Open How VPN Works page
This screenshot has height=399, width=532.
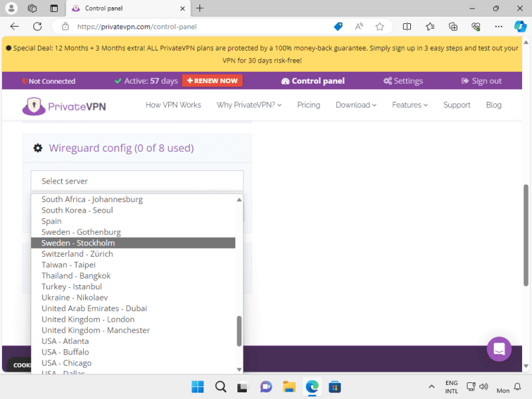pos(173,105)
